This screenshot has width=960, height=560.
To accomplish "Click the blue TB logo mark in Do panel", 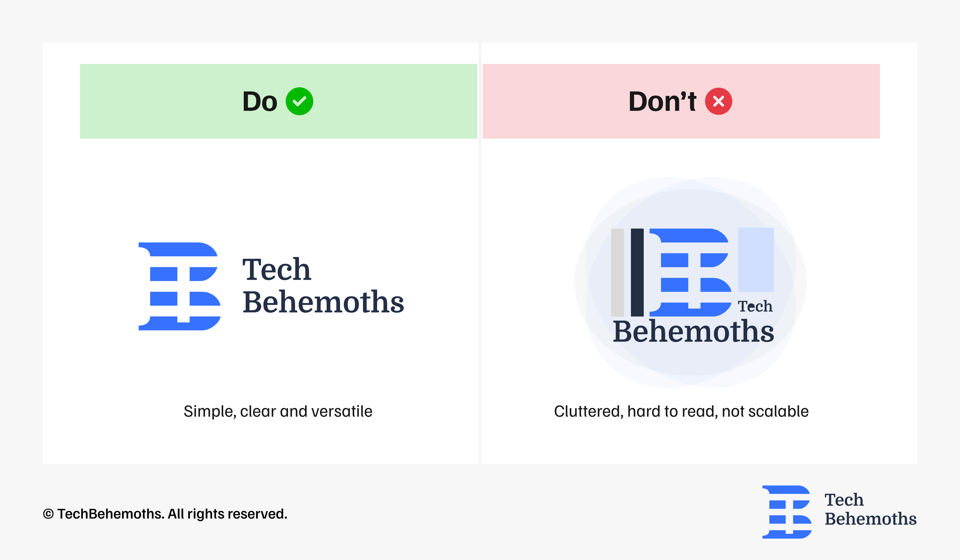I will coord(179,286).
